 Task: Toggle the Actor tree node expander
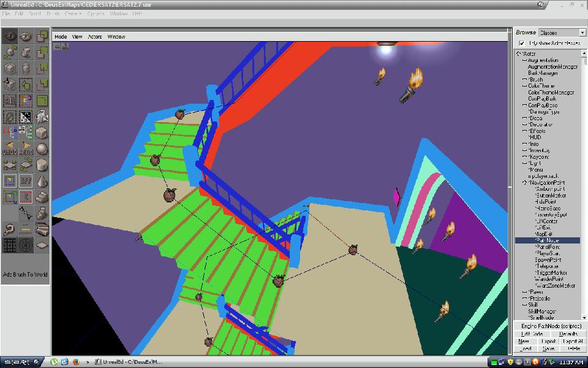[519, 54]
